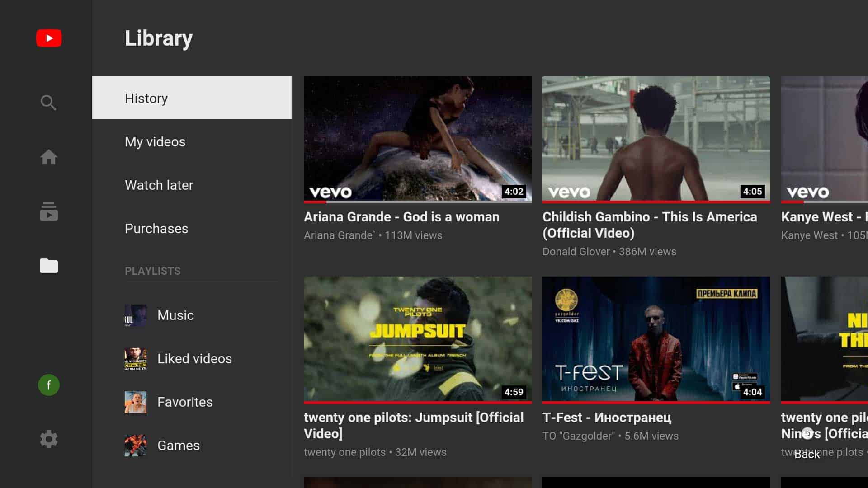868x488 pixels.
Task: Expand the Playlists section
Action: pyautogui.click(x=153, y=271)
